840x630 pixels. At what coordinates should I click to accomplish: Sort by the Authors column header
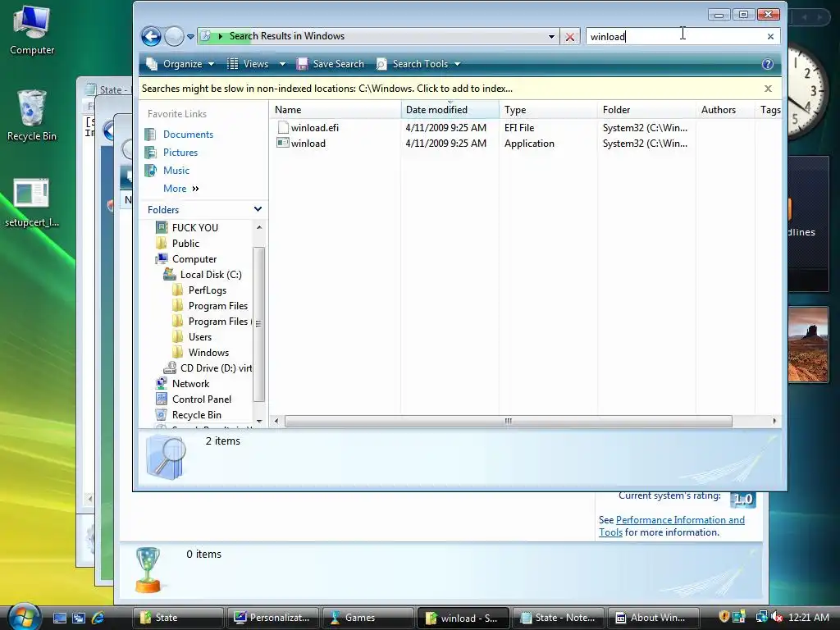click(725, 110)
